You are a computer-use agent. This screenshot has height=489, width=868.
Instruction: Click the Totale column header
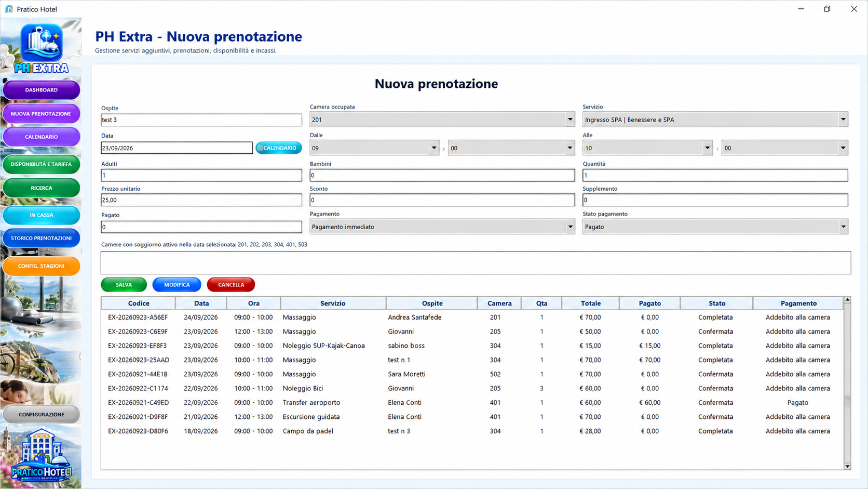(x=591, y=303)
